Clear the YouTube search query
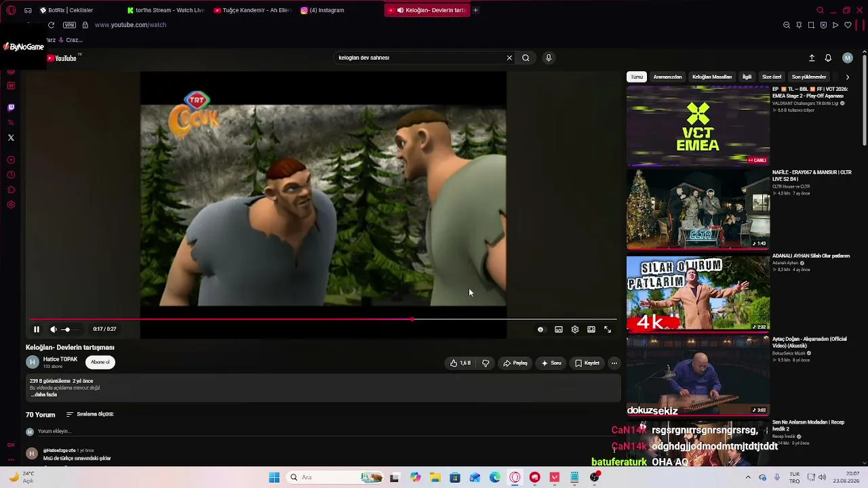Image resolution: width=868 pixels, height=488 pixels. coord(509,58)
